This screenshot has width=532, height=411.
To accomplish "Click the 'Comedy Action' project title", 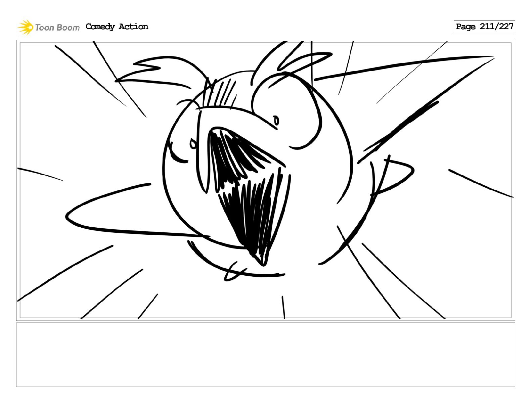I will 117,27.
